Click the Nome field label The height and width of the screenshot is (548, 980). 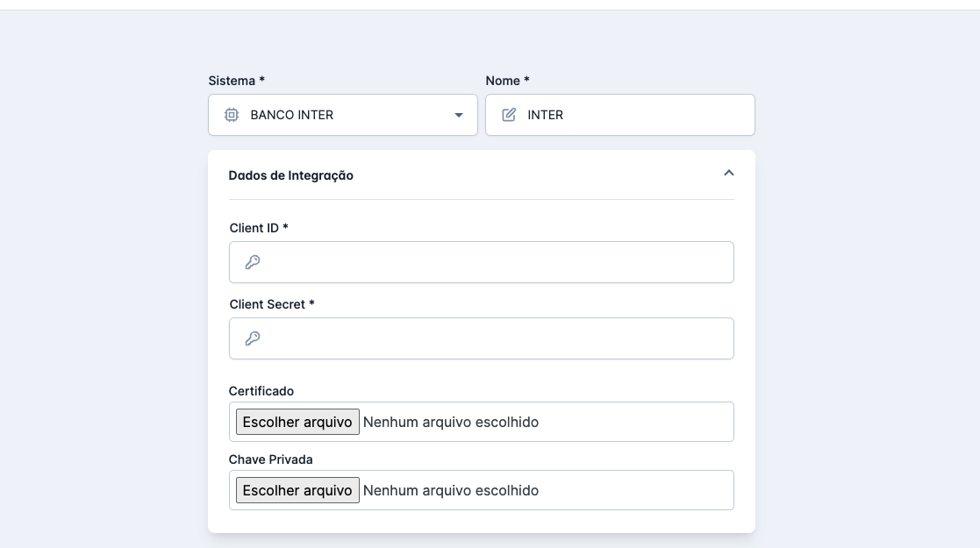(x=507, y=81)
